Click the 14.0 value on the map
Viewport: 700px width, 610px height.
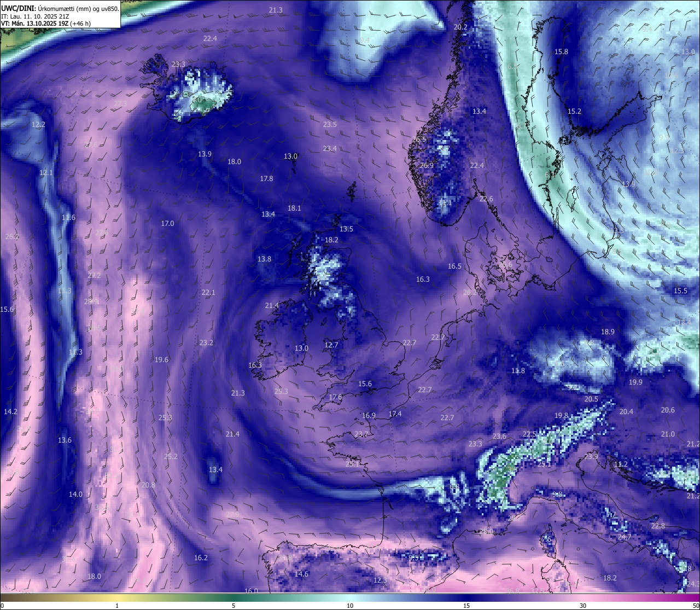click(75, 495)
